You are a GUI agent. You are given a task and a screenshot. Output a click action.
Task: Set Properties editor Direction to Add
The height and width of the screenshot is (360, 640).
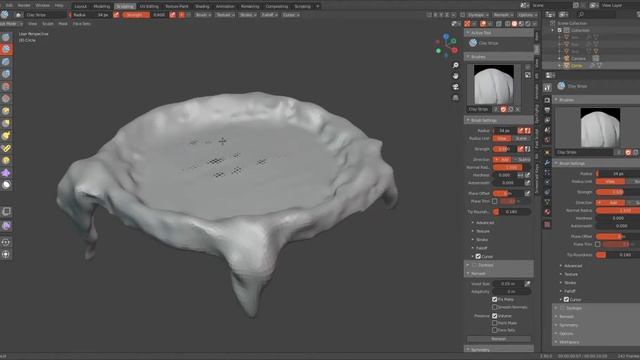pos(610,202)
